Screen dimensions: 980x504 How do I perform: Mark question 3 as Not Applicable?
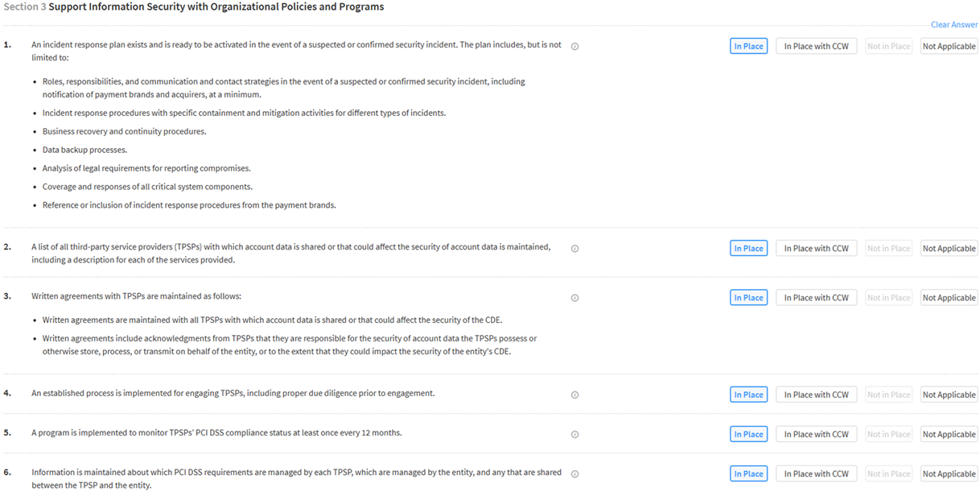pyautogui.click(x=949, y=298)
